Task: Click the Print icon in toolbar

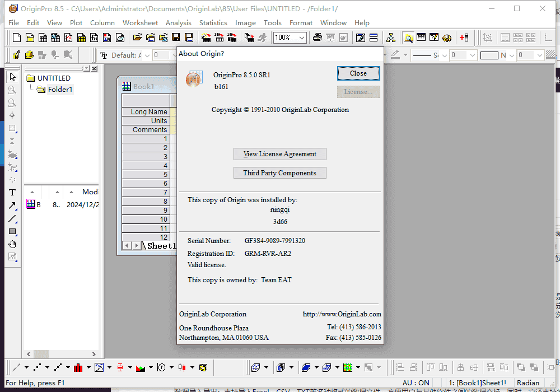Action: [318, 38]
